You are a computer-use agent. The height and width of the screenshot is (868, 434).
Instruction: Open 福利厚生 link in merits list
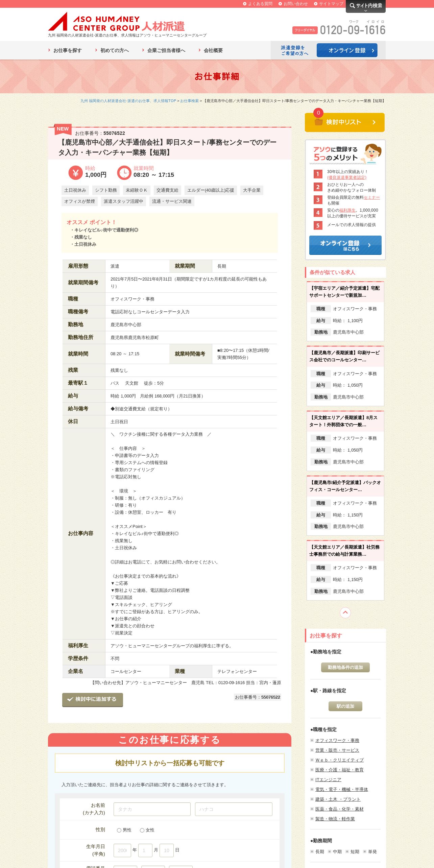(347, 210)
